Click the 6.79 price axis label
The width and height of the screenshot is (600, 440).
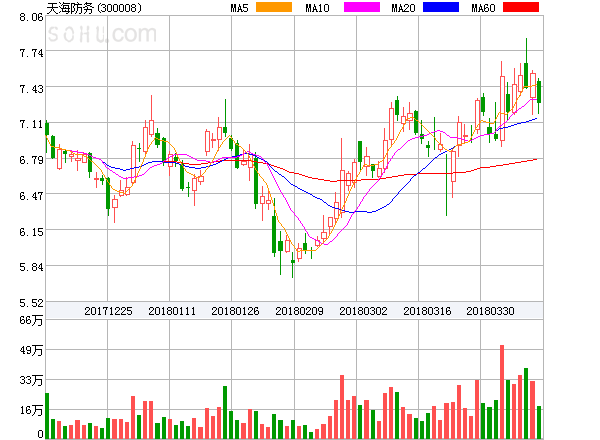31,160
